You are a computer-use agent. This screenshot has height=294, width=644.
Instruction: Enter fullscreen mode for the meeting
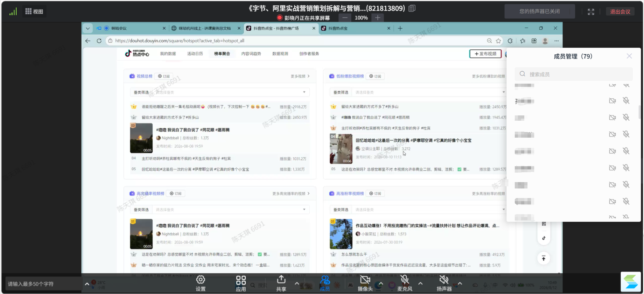pos(591,12)
